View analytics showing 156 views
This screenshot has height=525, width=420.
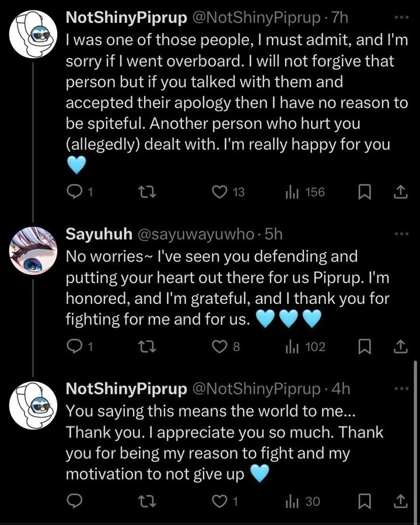click(x=292, y=192)
